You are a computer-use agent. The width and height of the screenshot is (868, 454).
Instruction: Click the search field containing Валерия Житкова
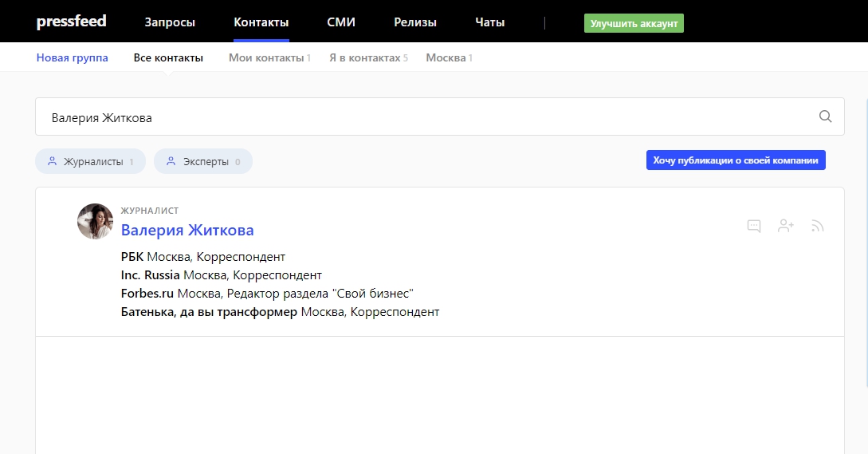tap(422, 117)
